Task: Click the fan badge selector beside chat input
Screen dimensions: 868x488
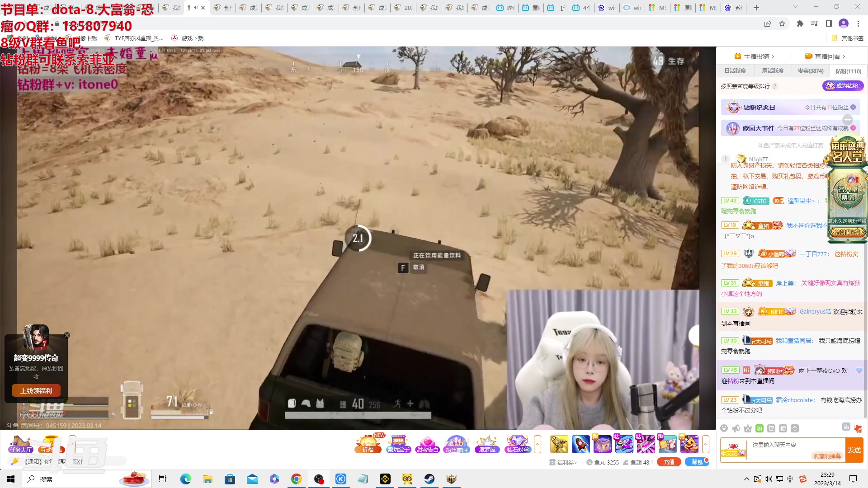Action: (733, 450)
